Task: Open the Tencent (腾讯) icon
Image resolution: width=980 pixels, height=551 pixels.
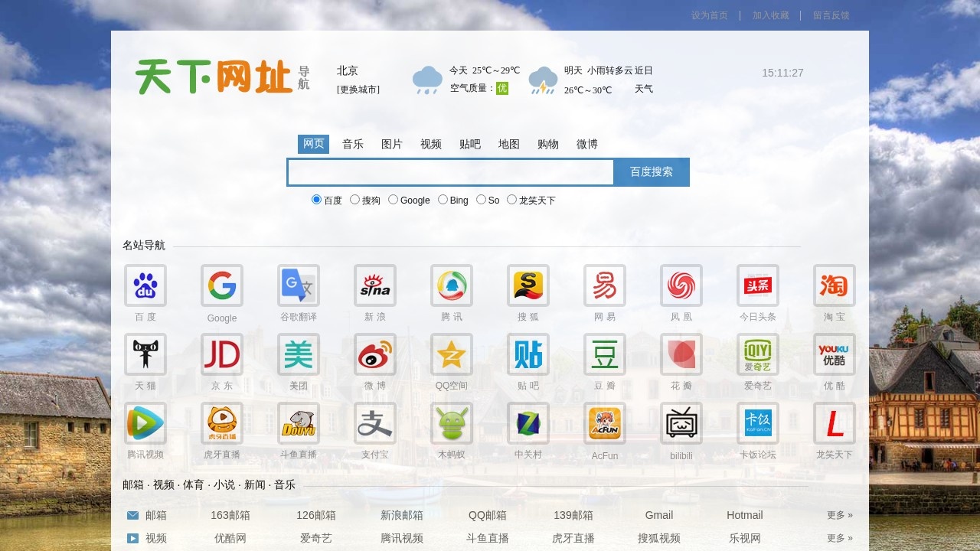Action: pyautogui.click(x=452, y=285)
